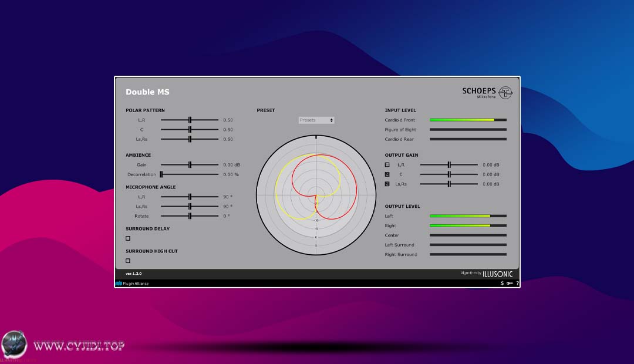Click the Microphone Angle L,R value 90 °
This screenshot has height=364, width=634.
(x=228, y=197)
